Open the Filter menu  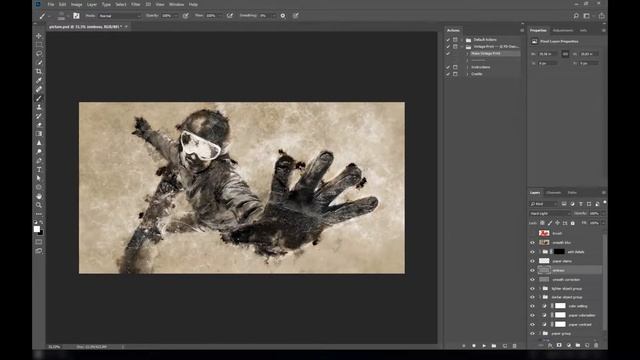(x=136, y=4)
